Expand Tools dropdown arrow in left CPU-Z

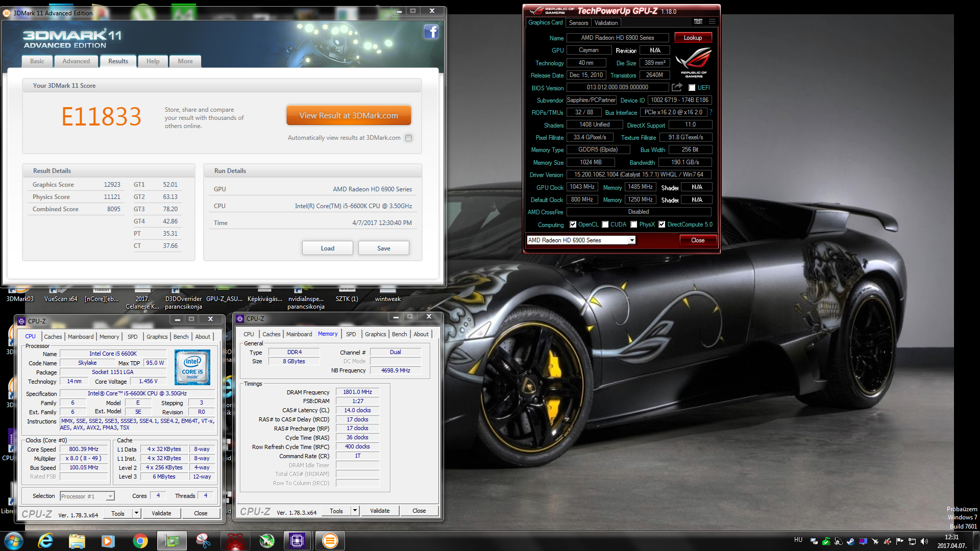coord(136,513)
